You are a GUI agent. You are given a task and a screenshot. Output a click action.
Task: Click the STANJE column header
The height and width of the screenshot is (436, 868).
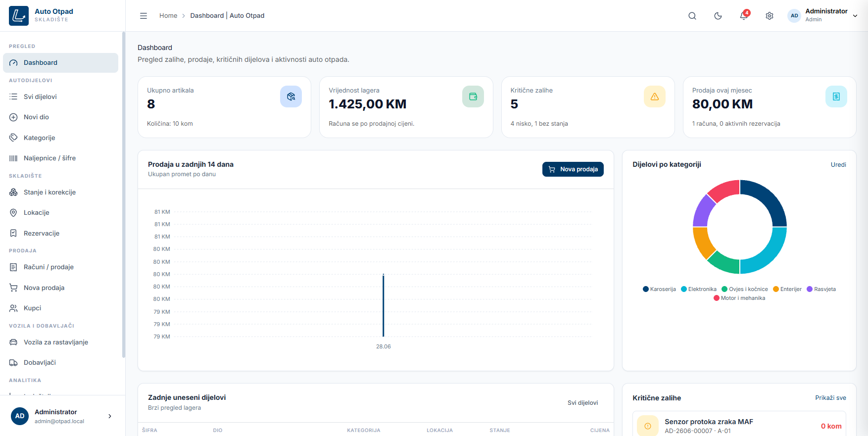click(x=500, y=431)
